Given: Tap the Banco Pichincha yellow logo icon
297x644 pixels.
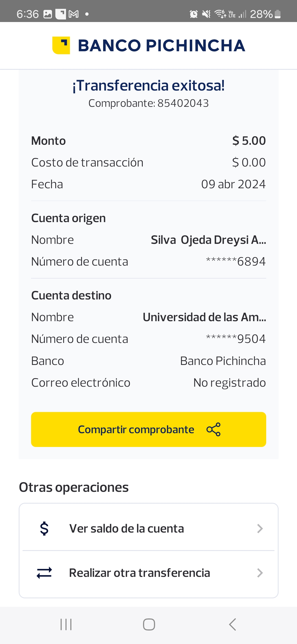Looking at the screenshot, I should point(61,45).
